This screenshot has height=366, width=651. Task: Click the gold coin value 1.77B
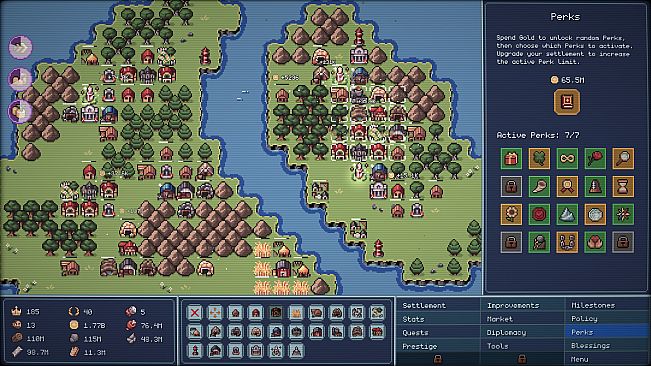94,325
